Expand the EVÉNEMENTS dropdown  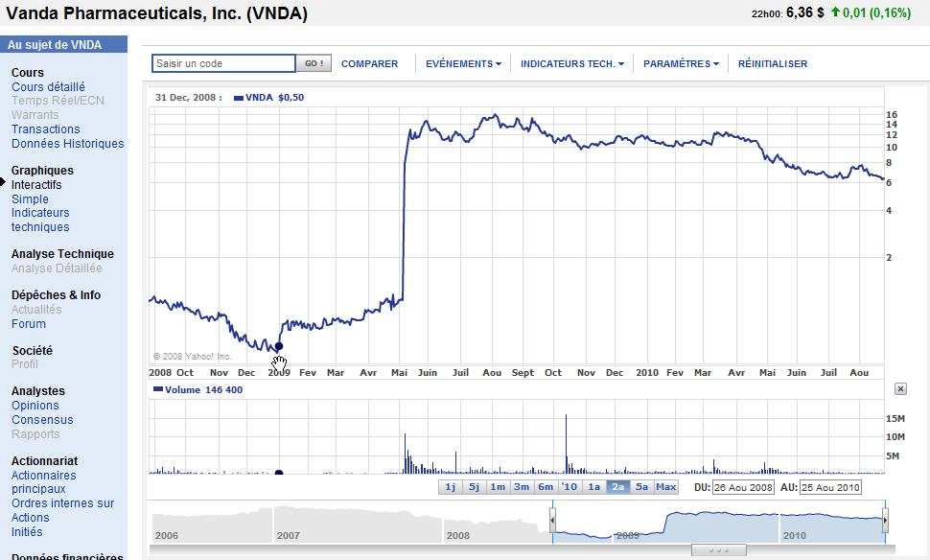[463, 63]
